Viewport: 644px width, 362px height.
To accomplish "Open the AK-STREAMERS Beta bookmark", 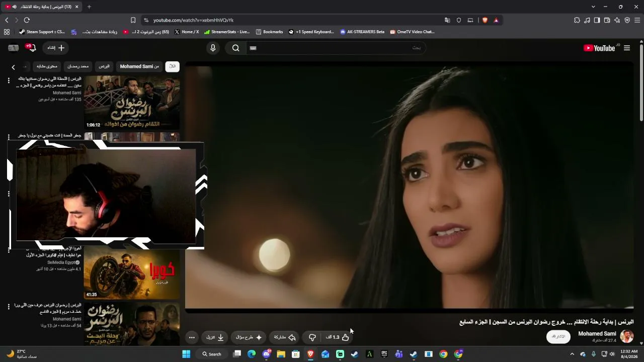I will coord(362,32).
